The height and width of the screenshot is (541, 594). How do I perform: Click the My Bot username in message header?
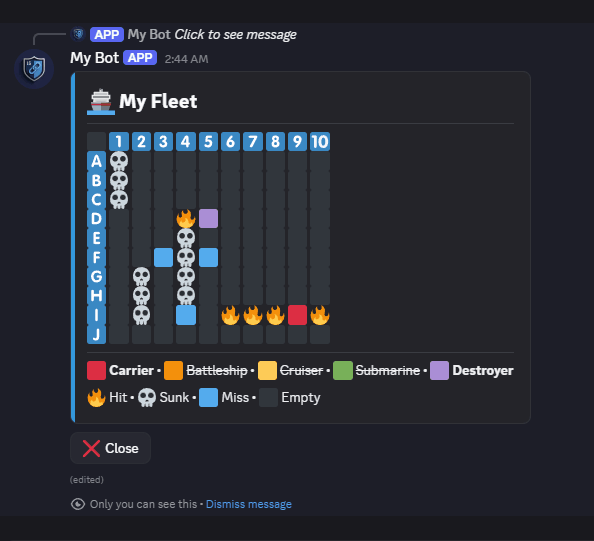coord(95,58)
